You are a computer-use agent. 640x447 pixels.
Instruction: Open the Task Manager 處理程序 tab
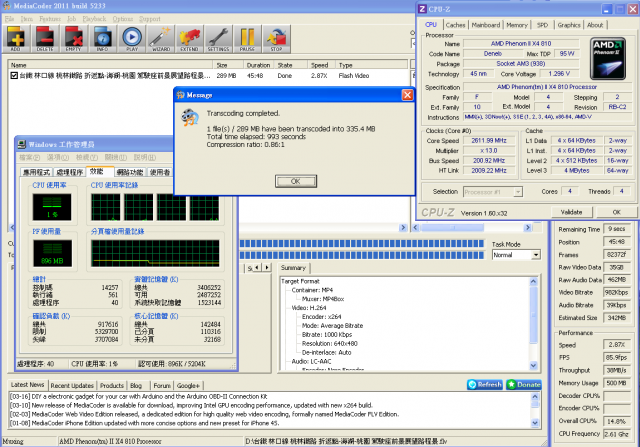point(69,172)
